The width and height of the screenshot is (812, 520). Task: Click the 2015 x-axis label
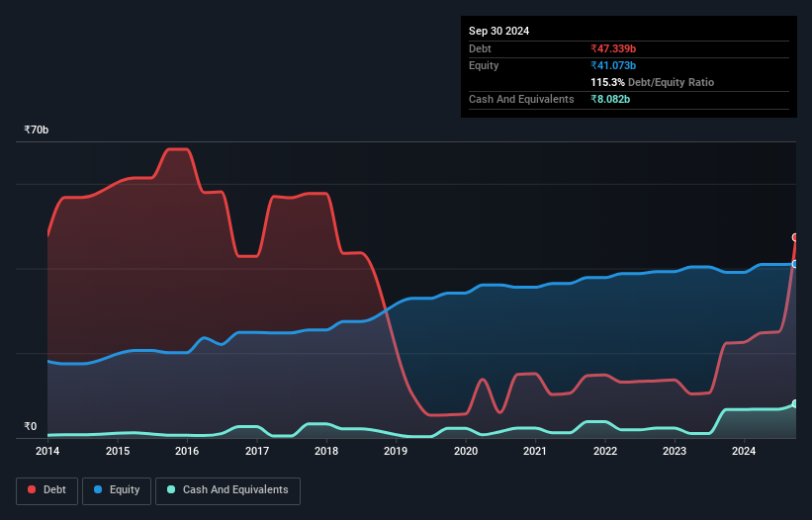[118, 451]
